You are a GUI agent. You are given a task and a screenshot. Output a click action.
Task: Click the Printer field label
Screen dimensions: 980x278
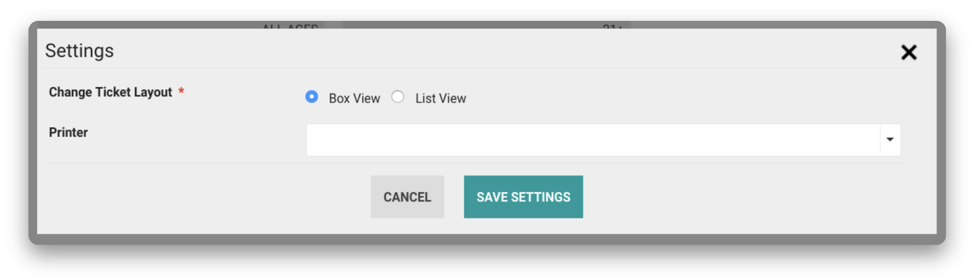68,132
